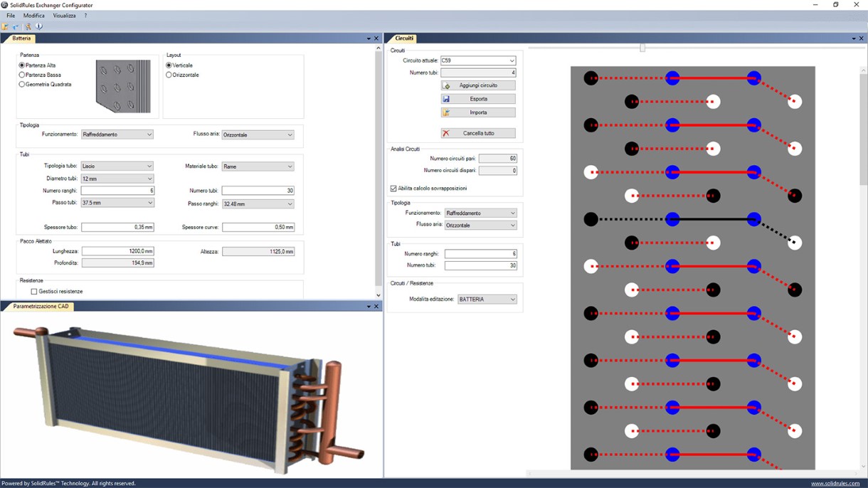Close the Circuiti panel

pos(862,38)
